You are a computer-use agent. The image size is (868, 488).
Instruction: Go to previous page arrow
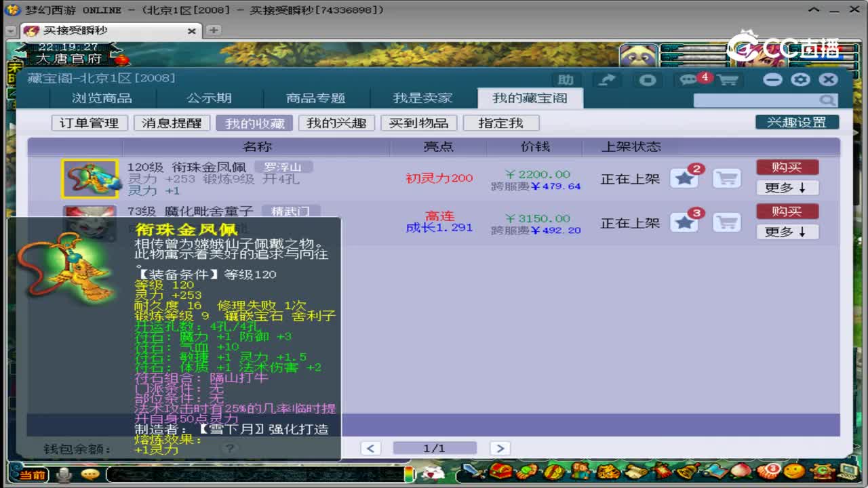click(x=370, y=448)
